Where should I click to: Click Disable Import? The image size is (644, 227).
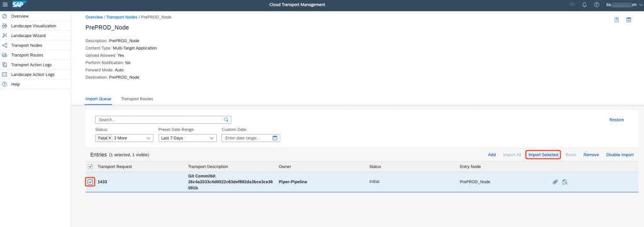click(619, 155)
